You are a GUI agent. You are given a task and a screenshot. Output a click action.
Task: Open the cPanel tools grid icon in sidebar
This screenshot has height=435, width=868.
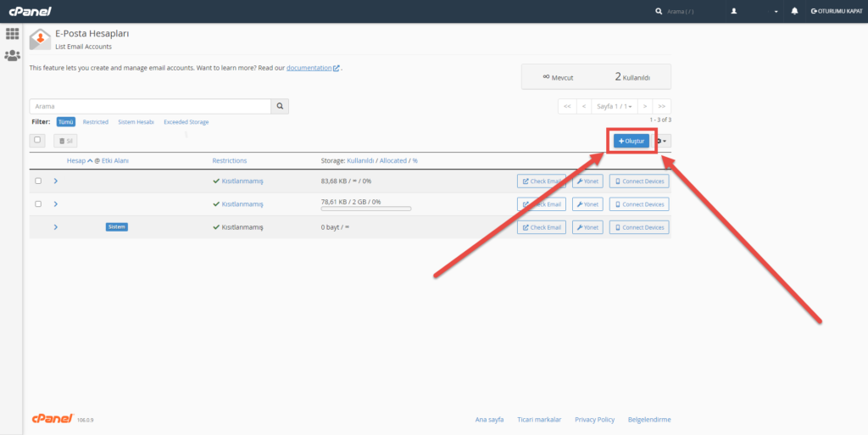pos(12,34)
